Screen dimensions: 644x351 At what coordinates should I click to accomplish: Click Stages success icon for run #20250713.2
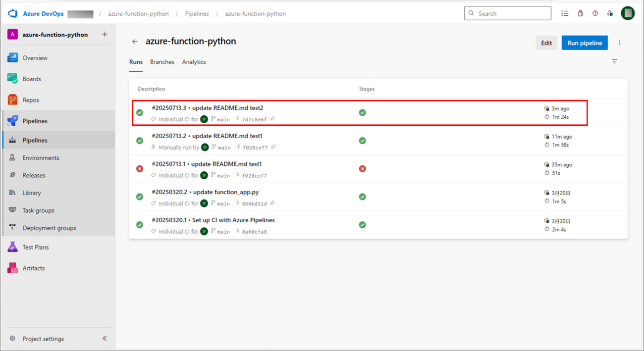[x=363, y=141]
